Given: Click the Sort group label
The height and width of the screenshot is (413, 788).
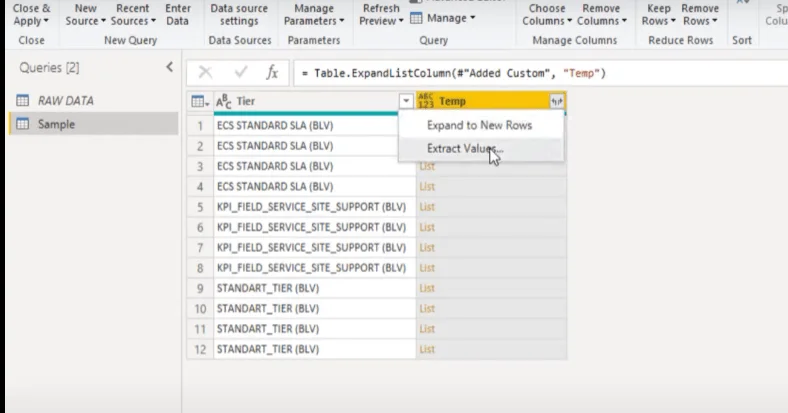Looking at the screenshot, I should 742,40.
